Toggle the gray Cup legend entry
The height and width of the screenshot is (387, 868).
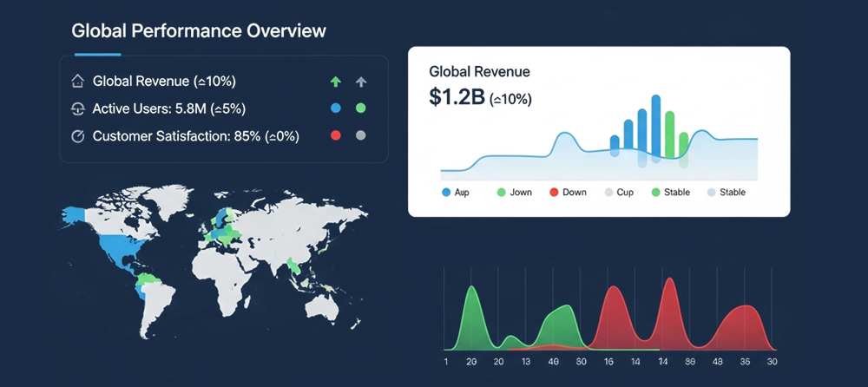(x=619, y=193)
